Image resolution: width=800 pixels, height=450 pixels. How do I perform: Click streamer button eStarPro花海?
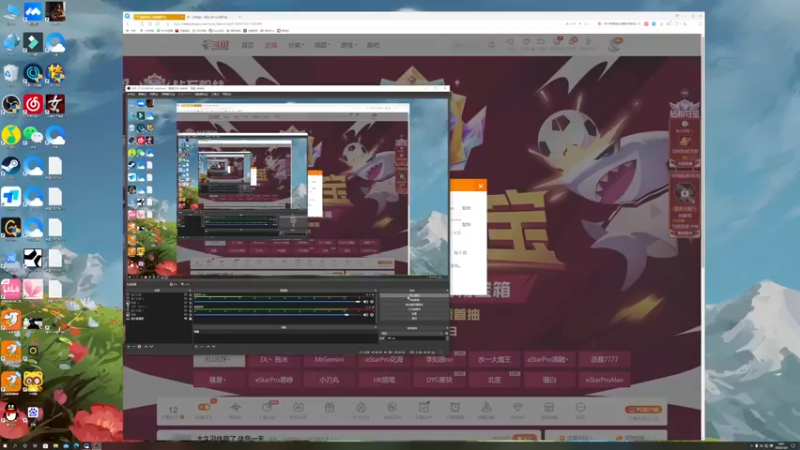(384, 359)
